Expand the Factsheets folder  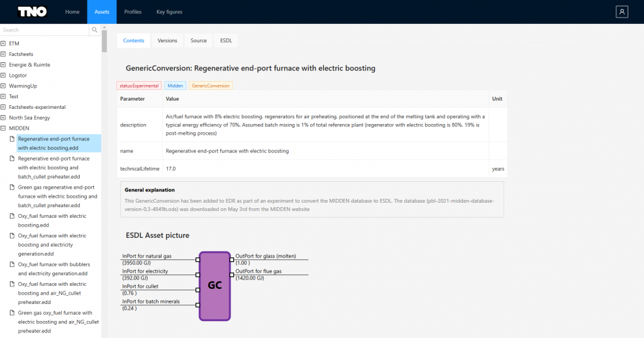point(3,54)
